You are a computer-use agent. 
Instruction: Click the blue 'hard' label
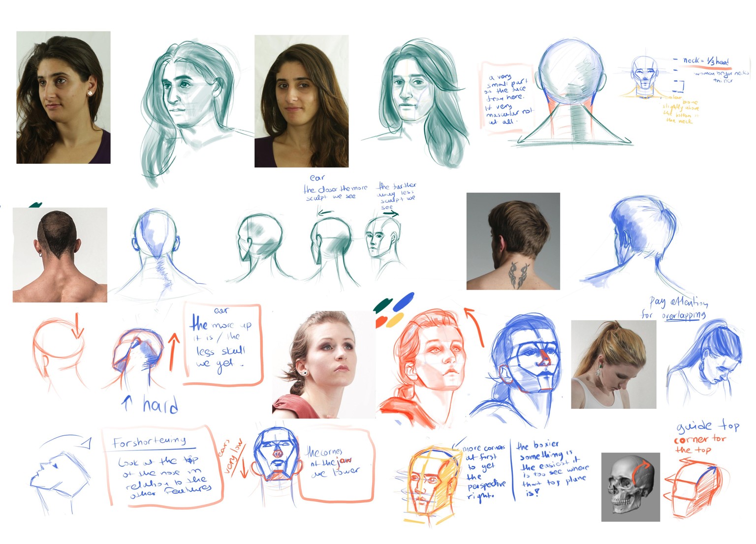(160, 405)
